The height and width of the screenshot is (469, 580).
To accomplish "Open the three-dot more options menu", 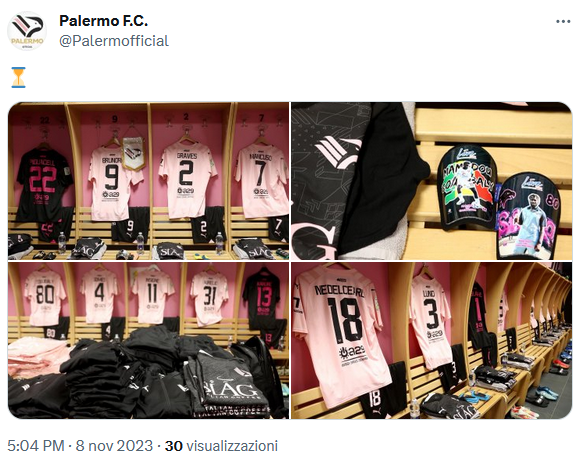I will (x=563, y=21).
